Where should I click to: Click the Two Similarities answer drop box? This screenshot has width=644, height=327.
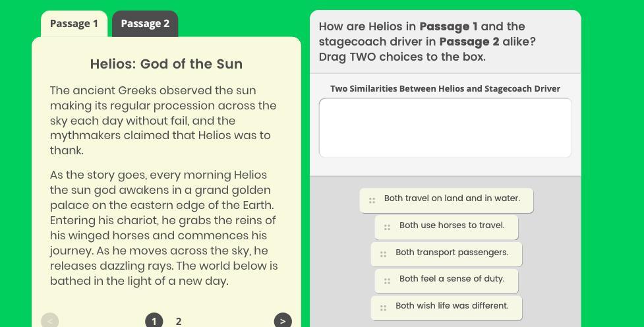[445, 128]
